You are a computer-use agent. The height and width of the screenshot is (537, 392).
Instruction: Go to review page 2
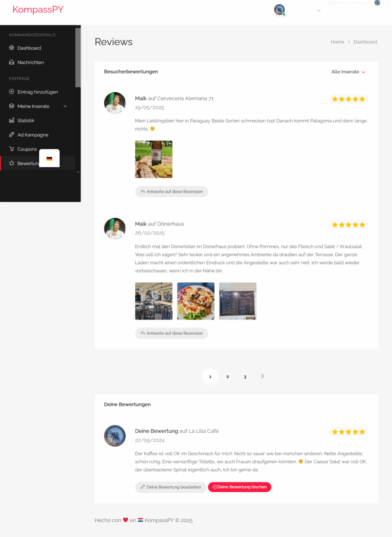click(228, 376)
